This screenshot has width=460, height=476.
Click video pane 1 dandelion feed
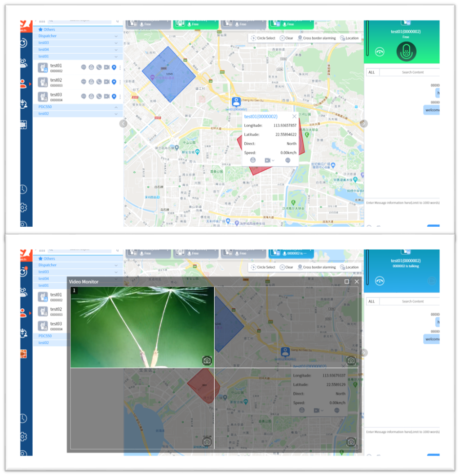click(142, 327)
